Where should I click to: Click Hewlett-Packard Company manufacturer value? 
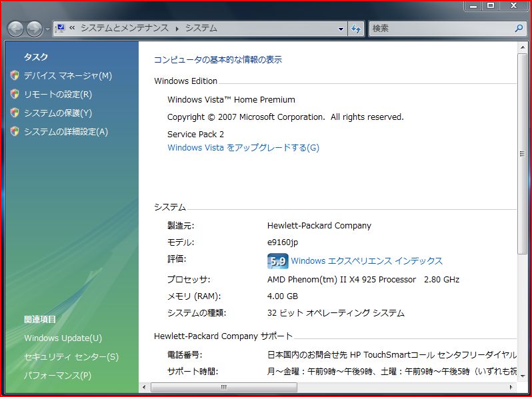click(319, 226)
